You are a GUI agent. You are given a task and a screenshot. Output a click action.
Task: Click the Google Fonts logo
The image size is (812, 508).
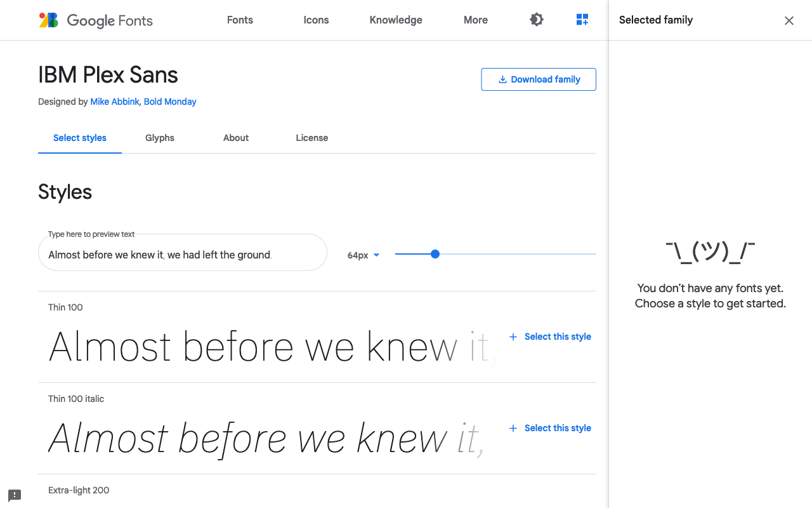click(x=96, y=20)
